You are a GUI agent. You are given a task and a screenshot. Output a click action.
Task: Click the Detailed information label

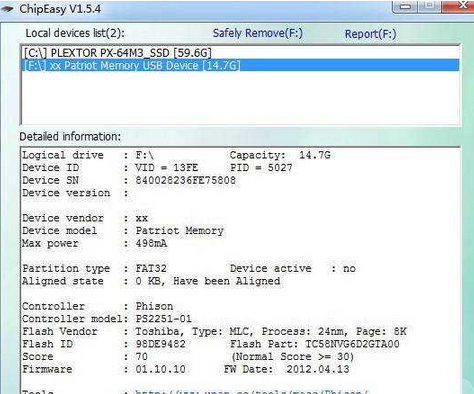(x=70, y=136)
